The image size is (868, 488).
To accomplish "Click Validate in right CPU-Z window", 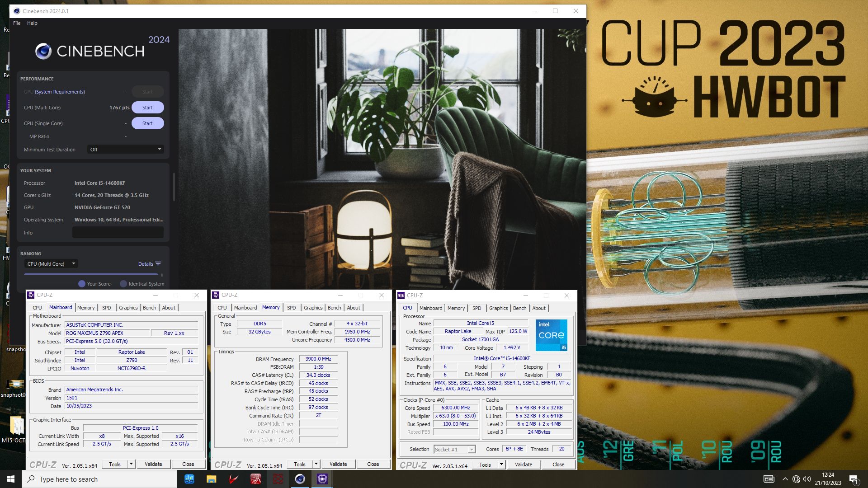I will pos(524,465).
